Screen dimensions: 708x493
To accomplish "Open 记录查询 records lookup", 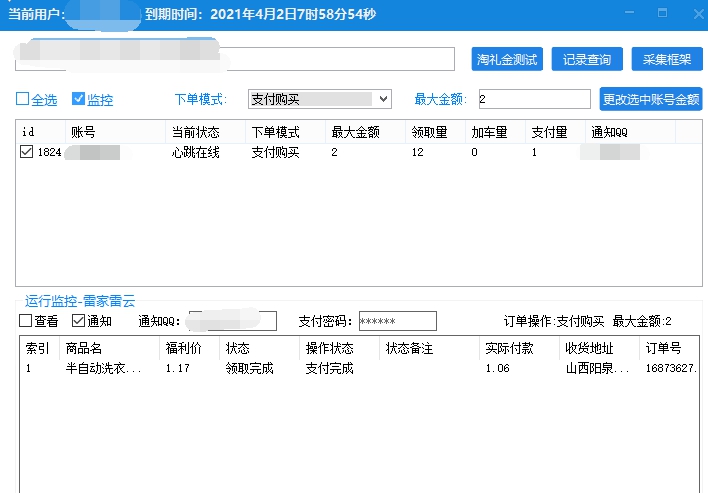I will 587,59.
